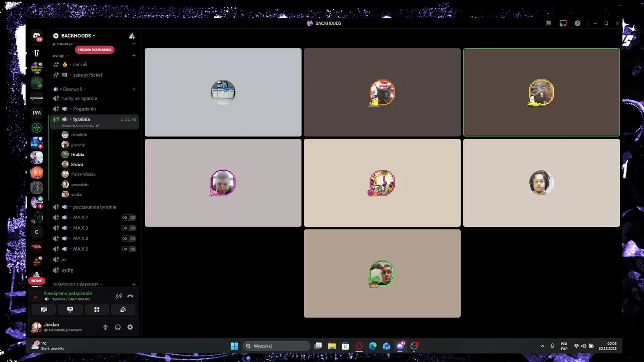
Task: Join the Pogadanki voice channel
Action: [95, 109]
